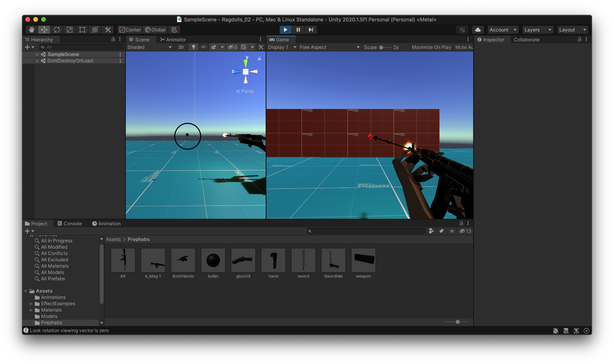This screenshot has width=614, height=364.
Task: Select the Rect Transform tool
Action: (x=82, y=30)
